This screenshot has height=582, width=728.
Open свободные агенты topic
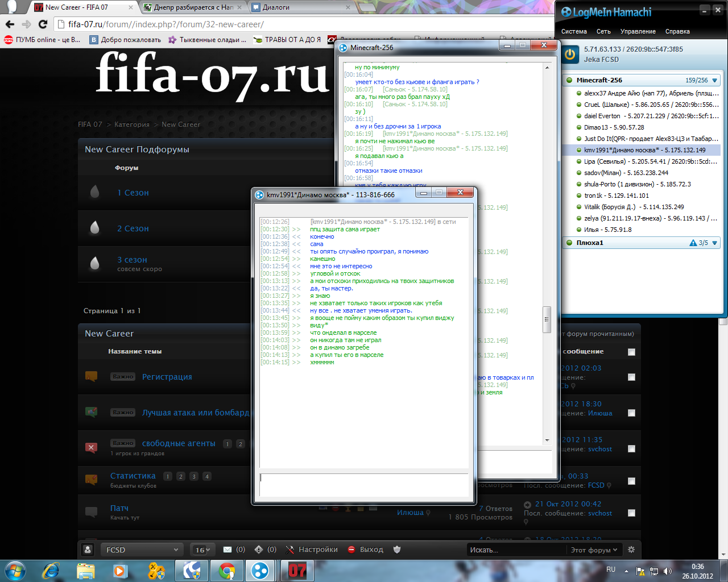(x=179, y=443)
